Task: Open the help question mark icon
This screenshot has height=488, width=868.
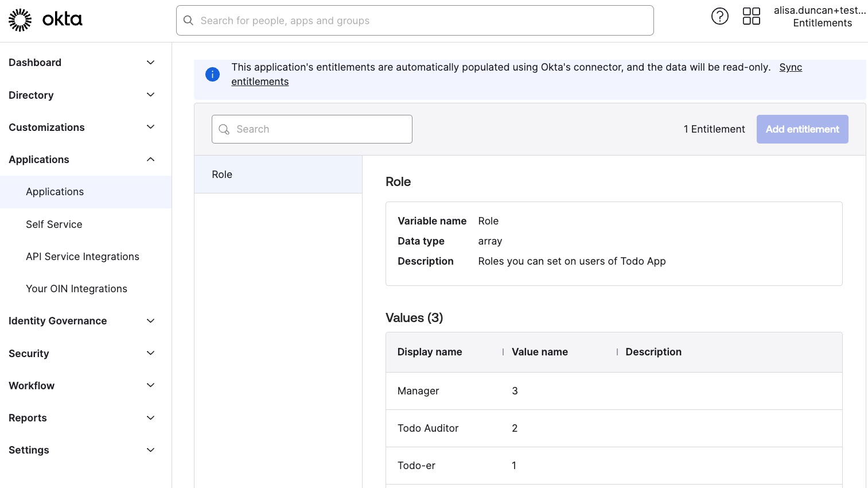Action: (720, 16)
